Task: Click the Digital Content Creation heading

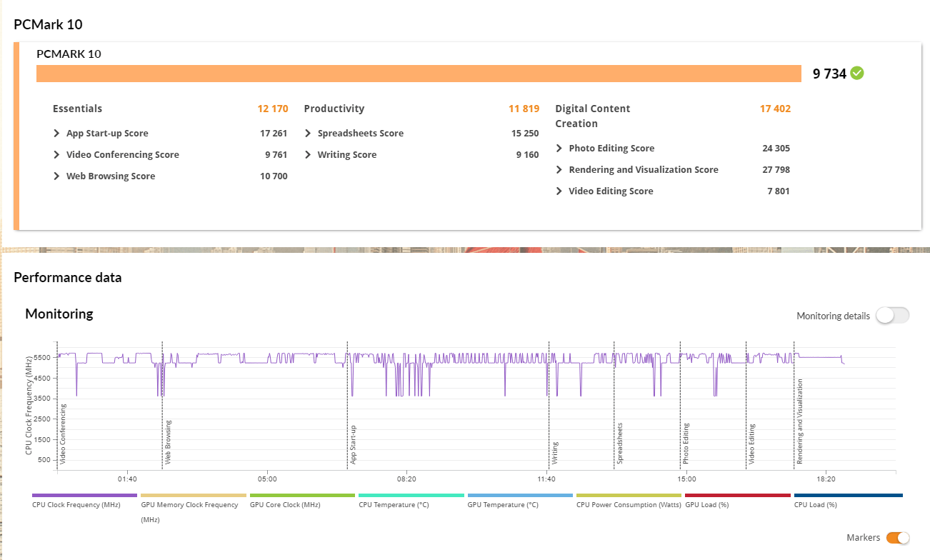Action: 593,116
